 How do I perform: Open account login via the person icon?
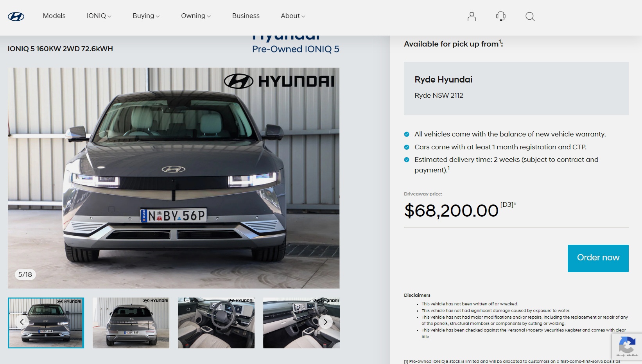(472, 16)
